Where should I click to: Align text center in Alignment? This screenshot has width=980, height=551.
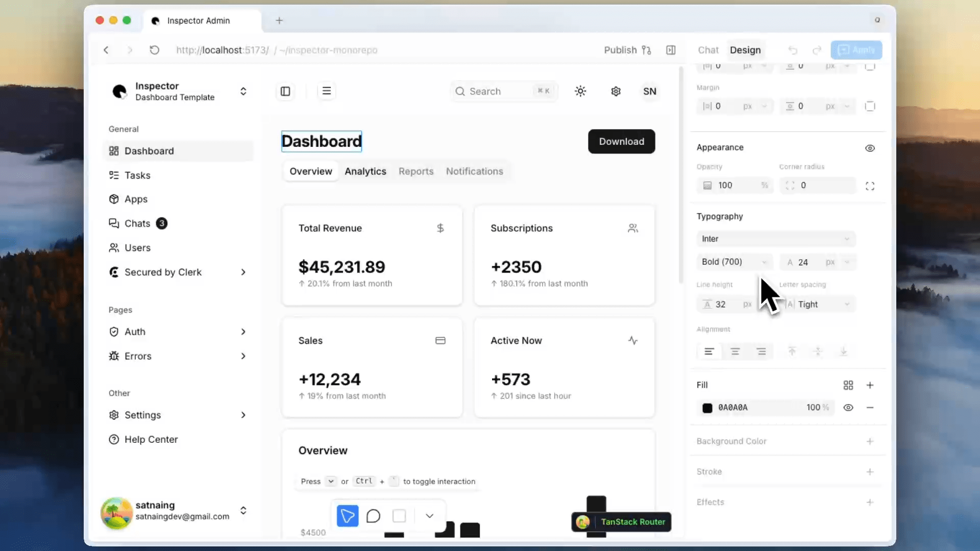click(735, 352)
